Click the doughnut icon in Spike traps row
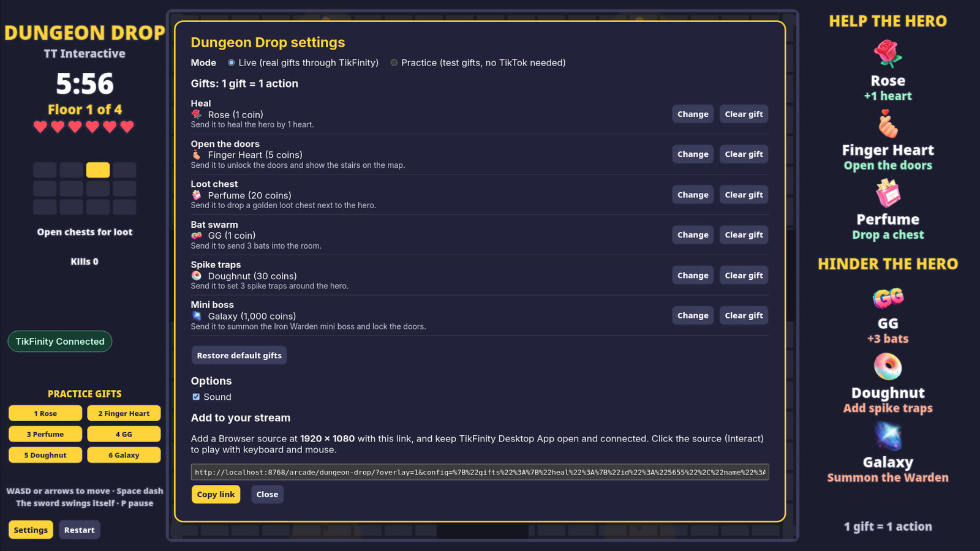980x551 pixels. point(197,275)
